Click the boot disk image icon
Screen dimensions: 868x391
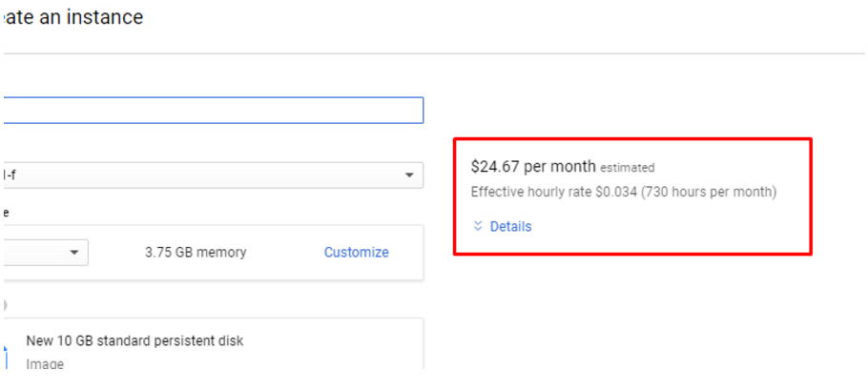tap(5, 357)
